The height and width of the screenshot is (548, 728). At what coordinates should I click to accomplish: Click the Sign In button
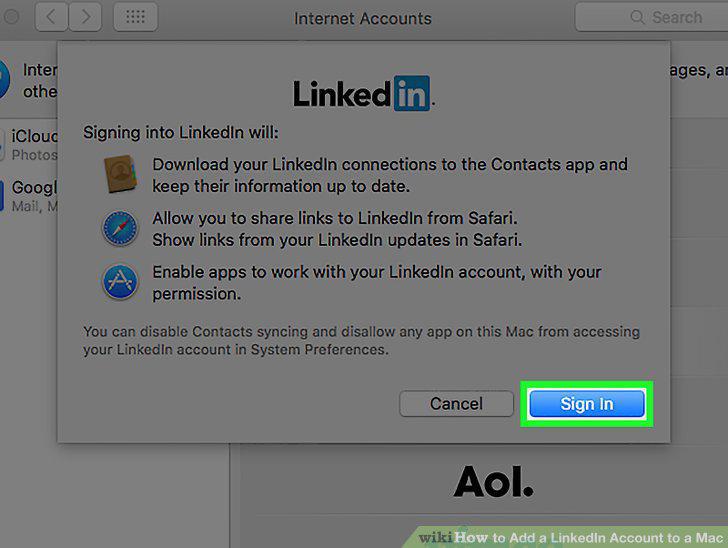(587, 404)
